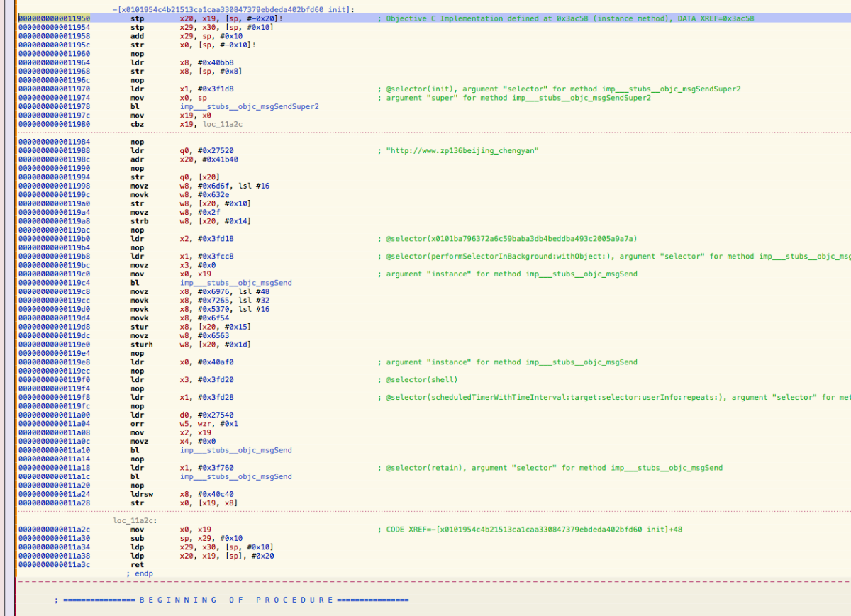Follow imp___stubs__objc_msgSend call at address 11a1c
This screenshot has height=616, width=851.
tap(236, 476)
